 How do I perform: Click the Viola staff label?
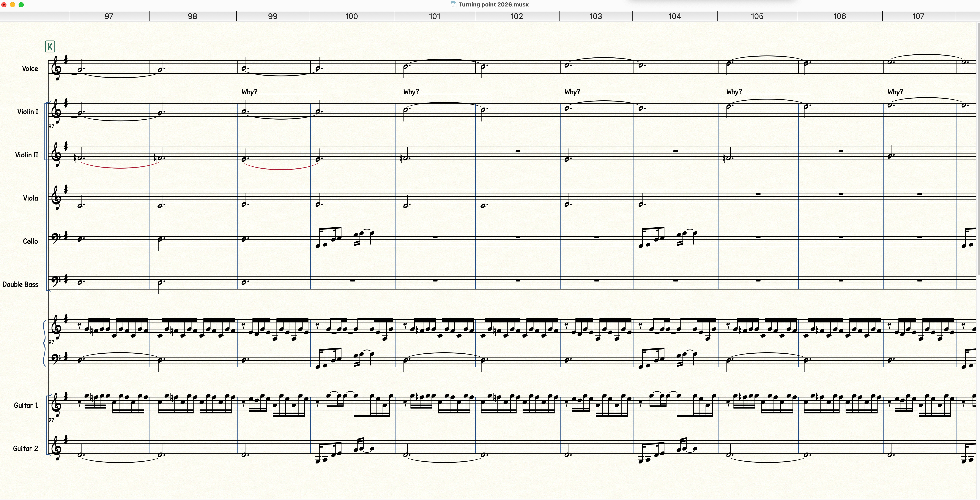point(30,198)
